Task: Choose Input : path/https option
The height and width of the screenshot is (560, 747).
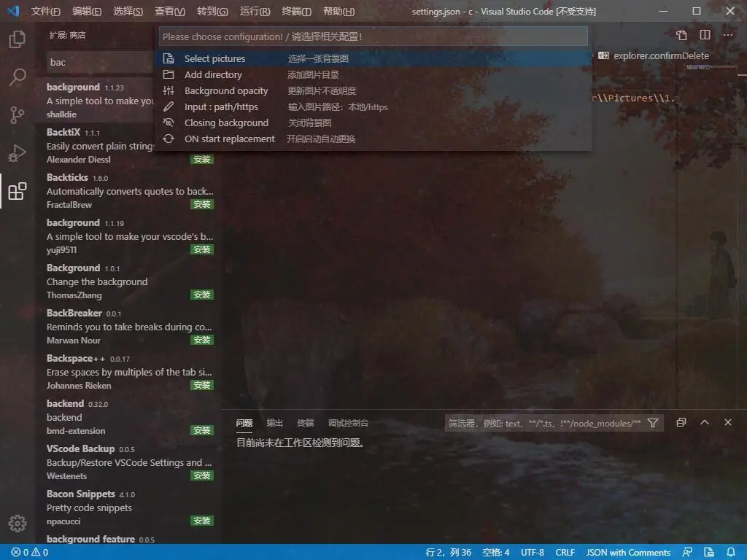Action: (373, 106)
